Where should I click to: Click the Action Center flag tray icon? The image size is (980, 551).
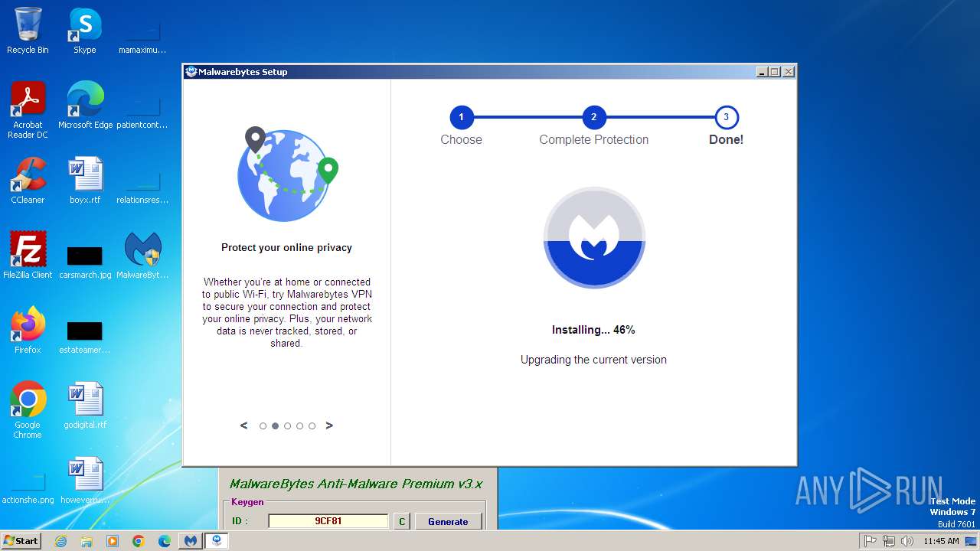click(871, 541)
